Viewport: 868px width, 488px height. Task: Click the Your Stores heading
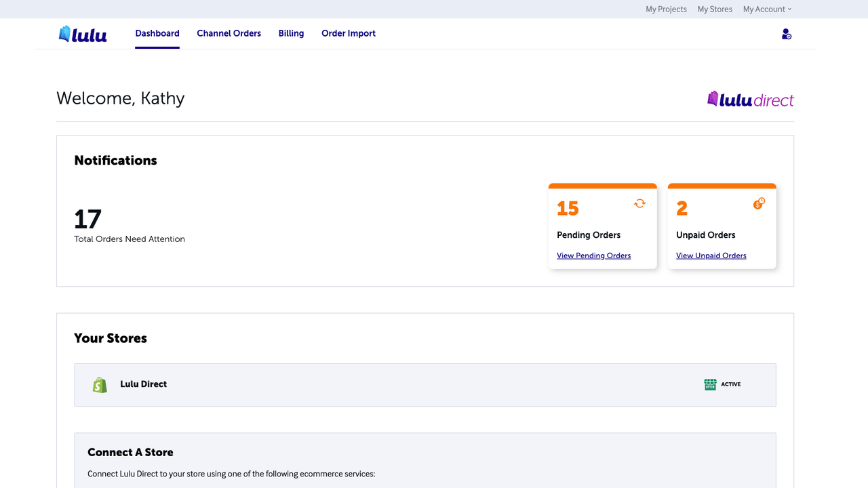(111, 338)
